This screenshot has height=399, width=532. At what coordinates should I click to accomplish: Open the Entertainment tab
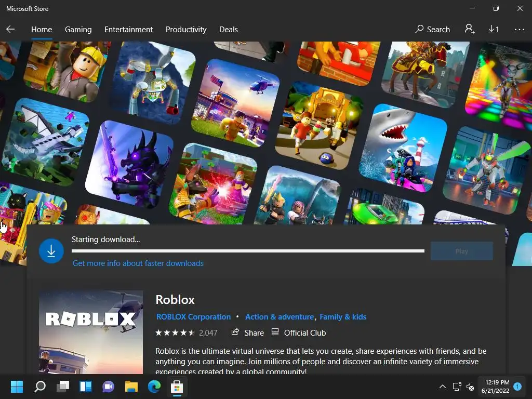click(x=129, y=30)
